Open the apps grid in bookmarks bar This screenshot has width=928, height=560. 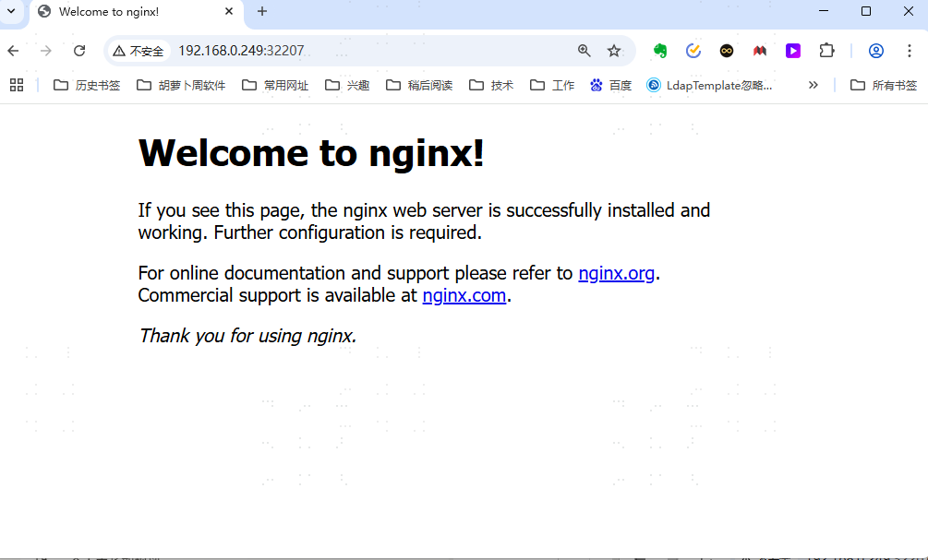pyautogui.click(x=17, y=85)
